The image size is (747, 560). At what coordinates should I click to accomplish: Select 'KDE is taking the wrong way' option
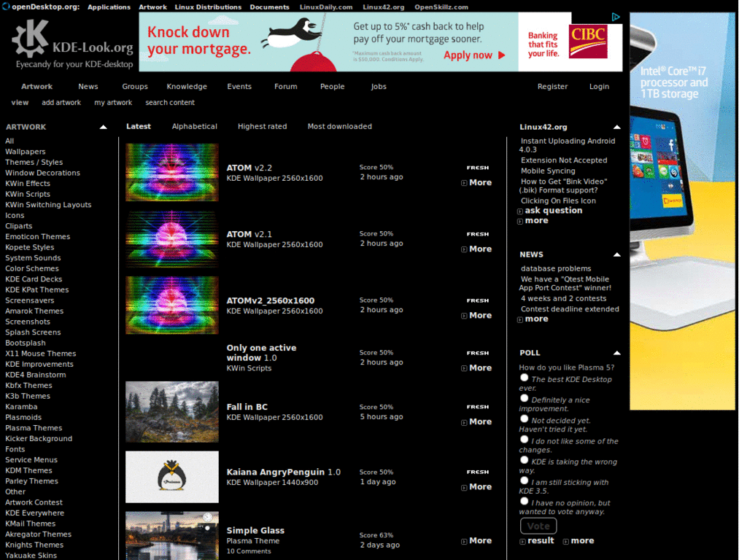coord(524,459)
